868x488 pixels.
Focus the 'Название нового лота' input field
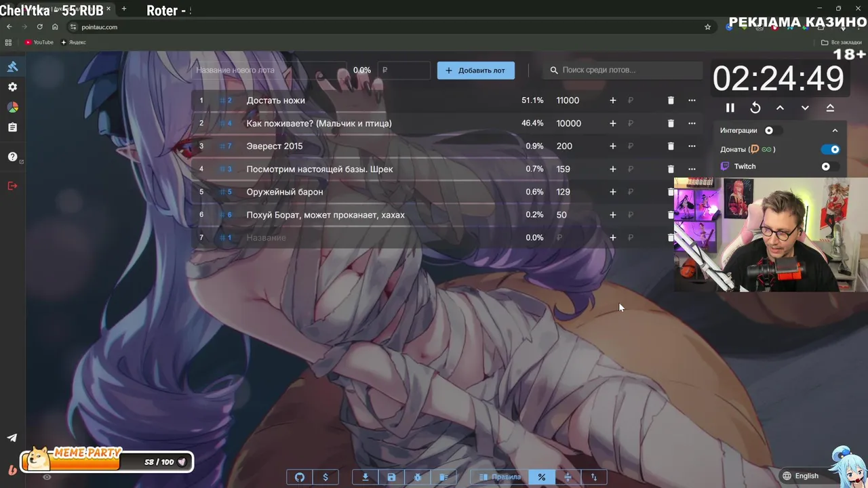(x=270, y=70)
